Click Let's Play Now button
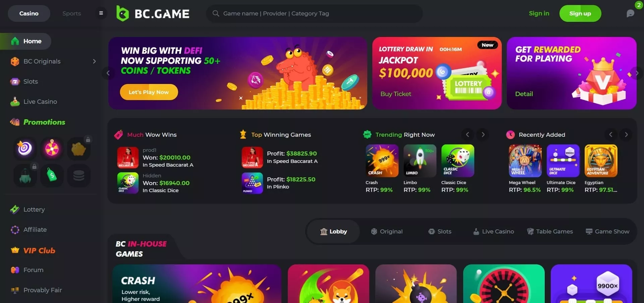This screenshot has height=303, width=644. click(x=149, y=92)
